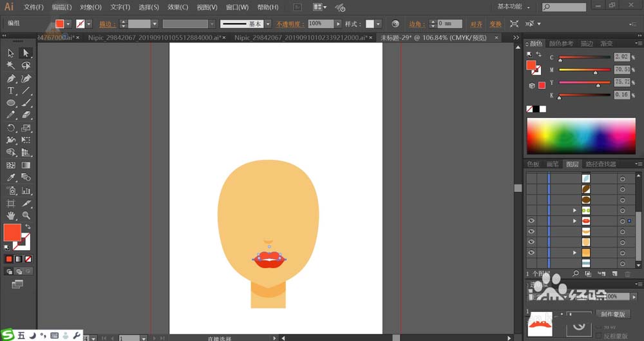Click the M value field 70.51
This screenshot has height=341, width=644.
622,70
